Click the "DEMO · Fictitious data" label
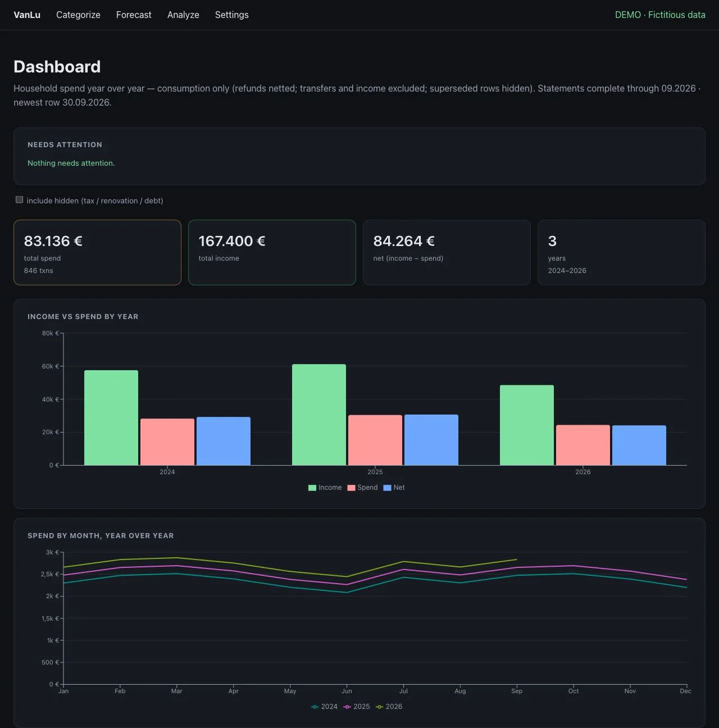 tap(660, 15)
